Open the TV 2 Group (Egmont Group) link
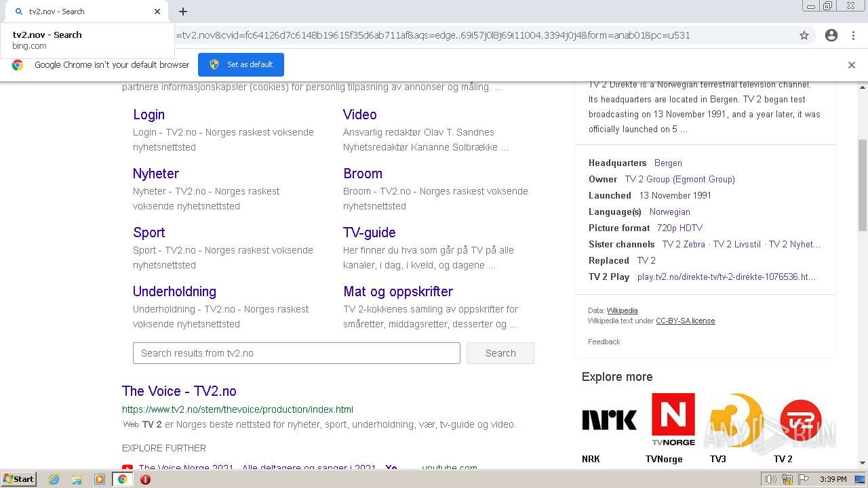The height and width of the screenshot is (488, 868). pyautogui.click(x=679, y=179)
